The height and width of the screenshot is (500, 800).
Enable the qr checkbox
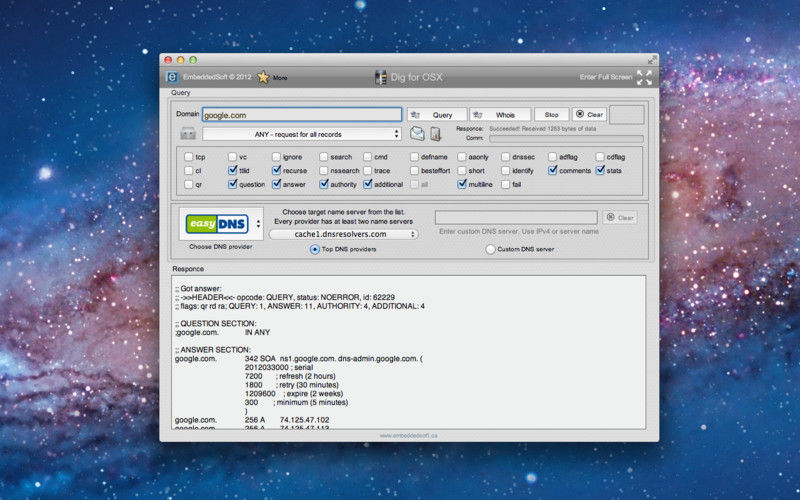pyautogui.click(x=188, y=184)
